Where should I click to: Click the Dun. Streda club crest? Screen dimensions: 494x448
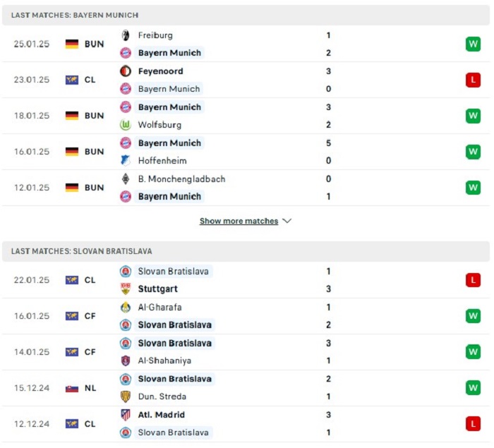(126, 396)
